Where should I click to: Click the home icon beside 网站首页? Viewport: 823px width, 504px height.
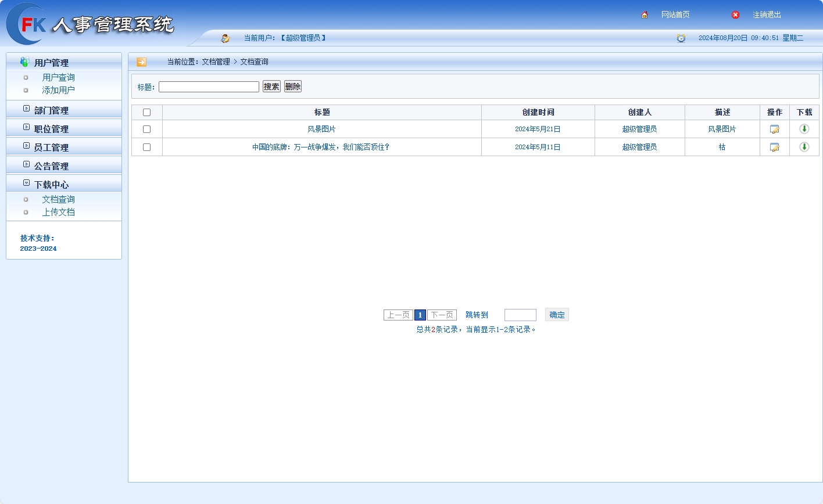click(645, 15)
